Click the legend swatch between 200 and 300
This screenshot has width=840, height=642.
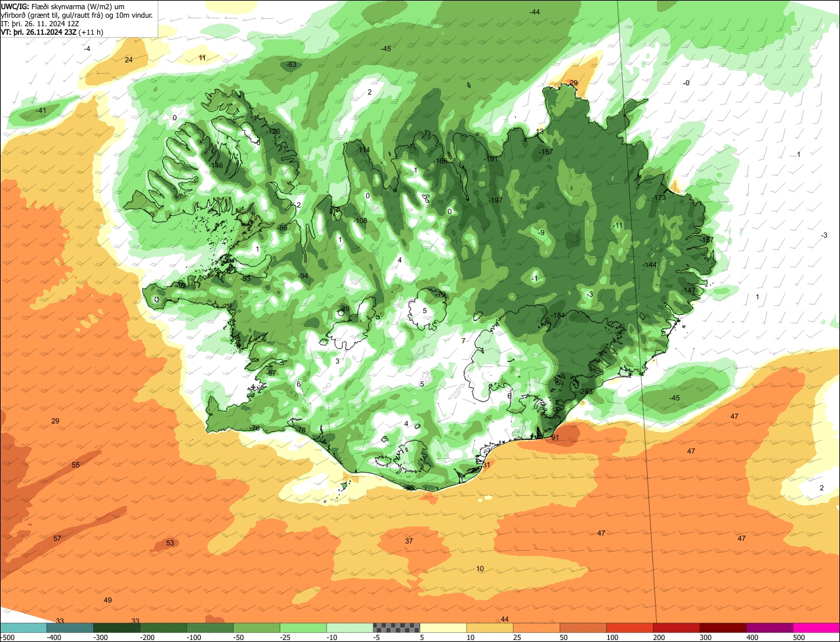[677, 628]
